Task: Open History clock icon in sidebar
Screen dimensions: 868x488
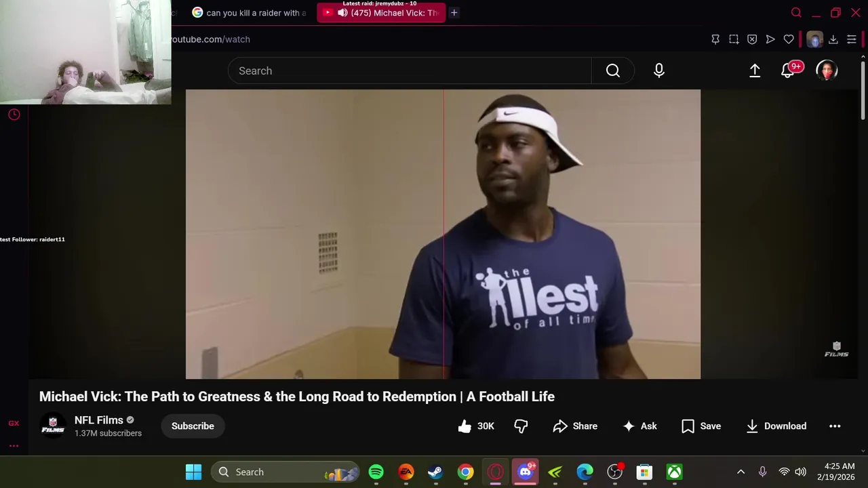Action: 14,115
